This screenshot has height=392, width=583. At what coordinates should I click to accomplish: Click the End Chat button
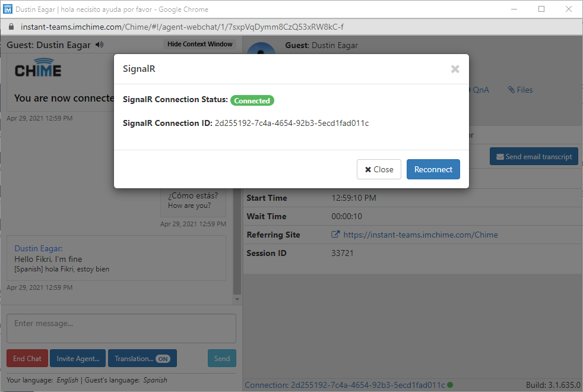(x=27, y=358)
